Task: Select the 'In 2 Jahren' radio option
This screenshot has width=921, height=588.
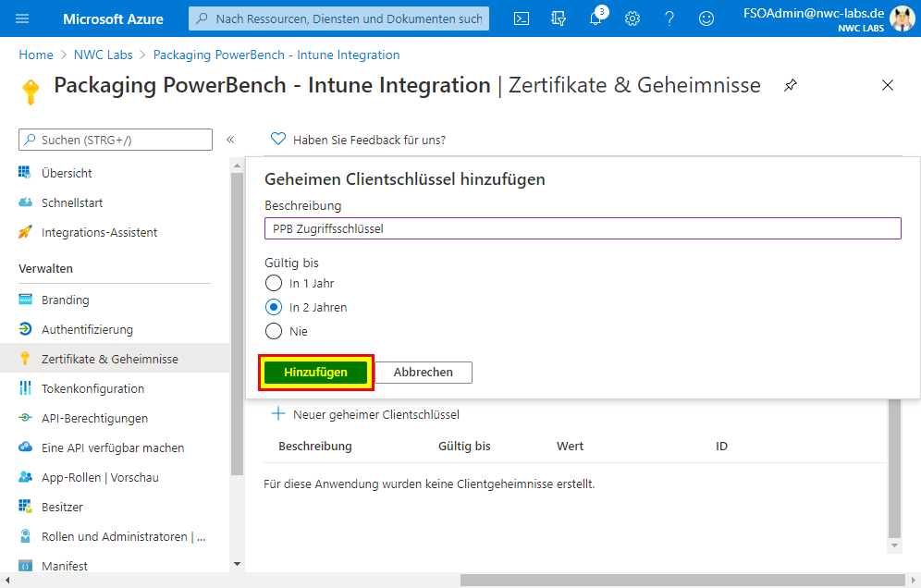Action: click(274, 307)
